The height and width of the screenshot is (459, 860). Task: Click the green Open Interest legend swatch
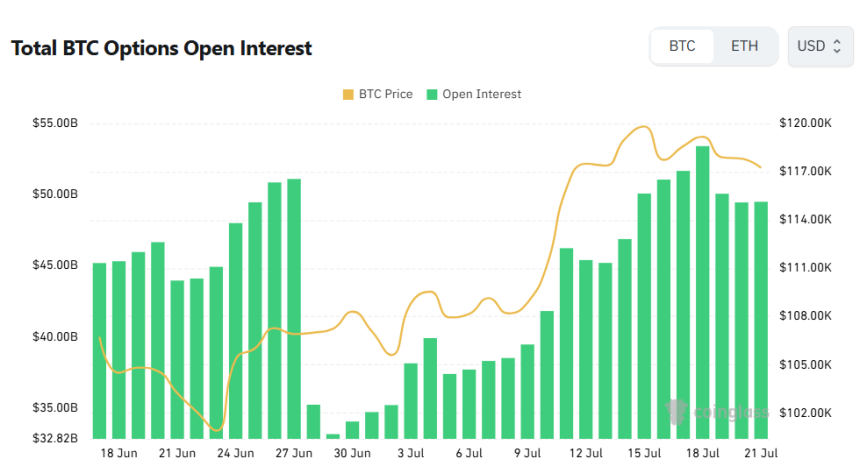click(432, 94)
